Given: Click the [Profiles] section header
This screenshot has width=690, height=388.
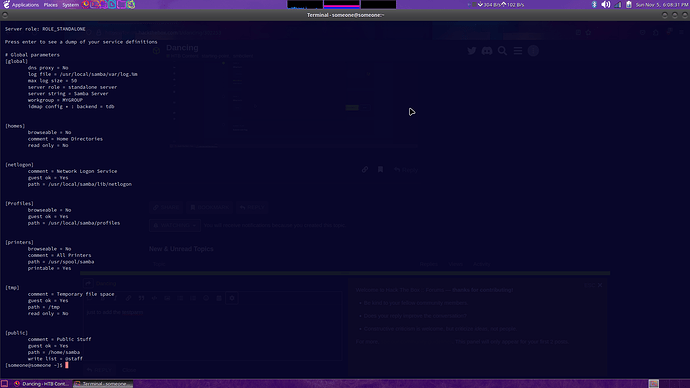Looking at the screenshot, I should tap(19, 204).
